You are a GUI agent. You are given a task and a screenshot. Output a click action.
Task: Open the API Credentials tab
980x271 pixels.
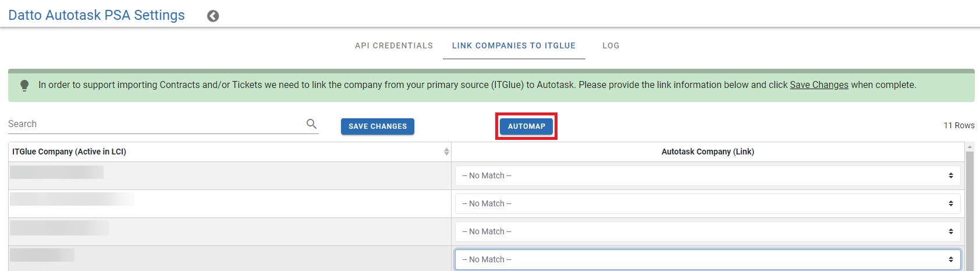[394, 45]
